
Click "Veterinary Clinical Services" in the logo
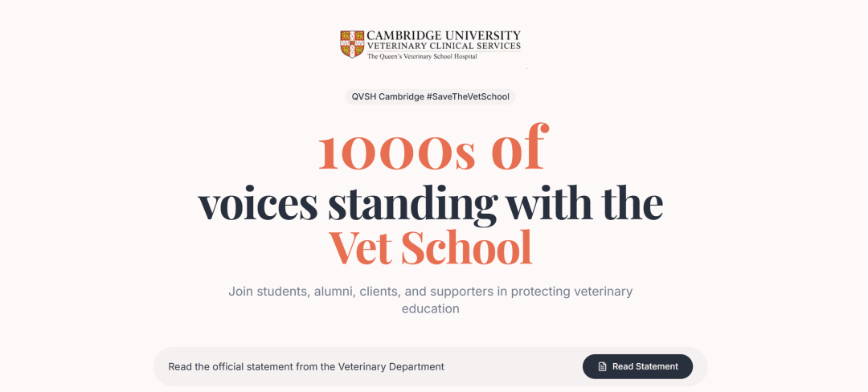pos(443,47)
